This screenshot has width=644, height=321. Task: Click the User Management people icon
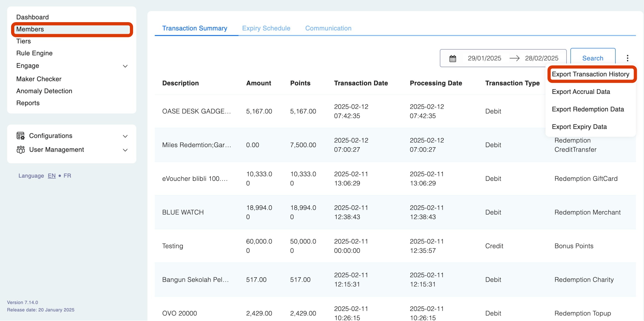pos(20,150)
